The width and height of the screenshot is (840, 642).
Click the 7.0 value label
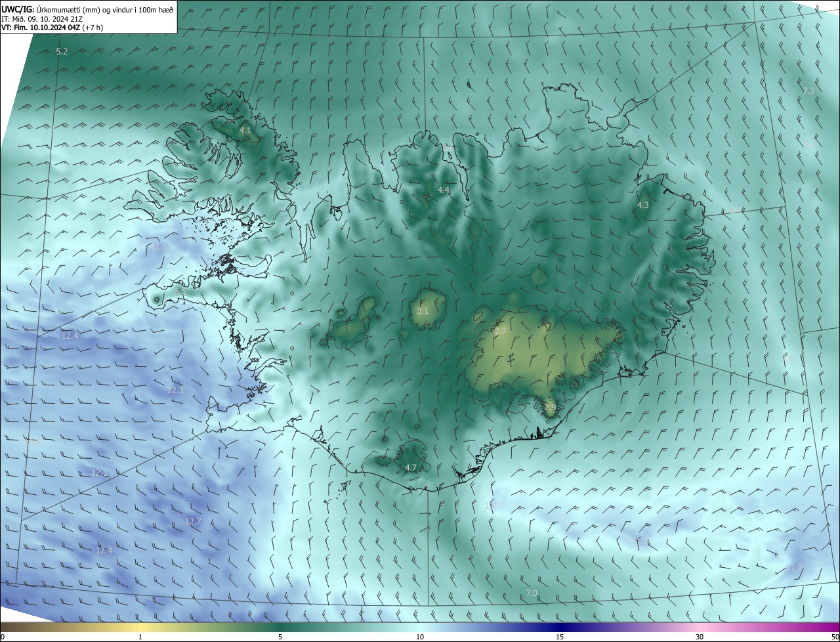(532, 593)
